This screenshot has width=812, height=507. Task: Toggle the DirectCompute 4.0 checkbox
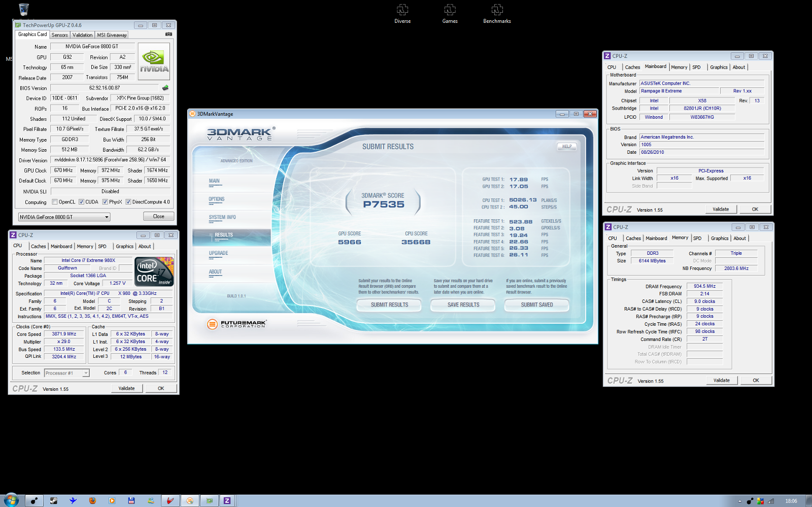pos(128,202)
